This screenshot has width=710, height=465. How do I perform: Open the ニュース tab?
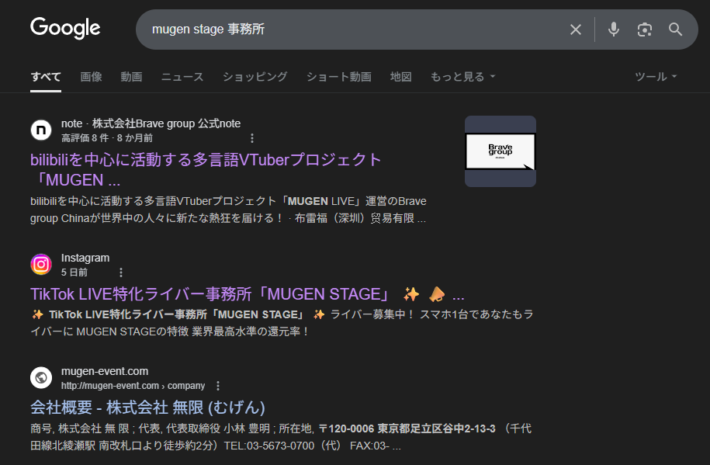point(182,77)
